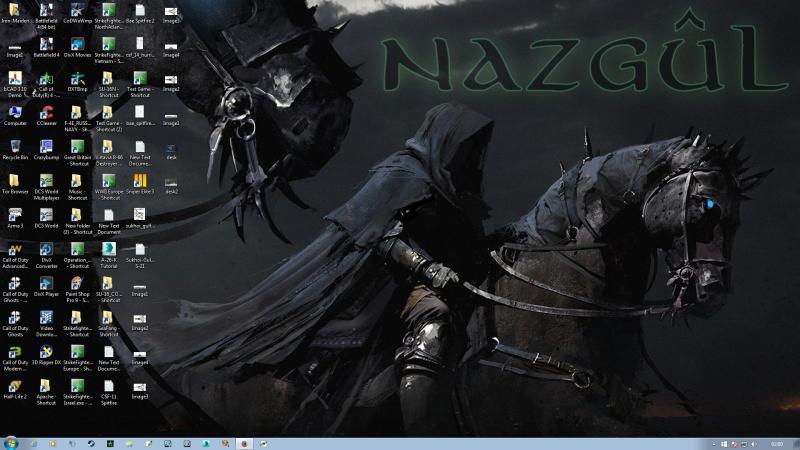Viewport: 800px width, 450px height.
Task: Click the volume icon in system tray
Action: pyautogui.click(x=754, y=444)
